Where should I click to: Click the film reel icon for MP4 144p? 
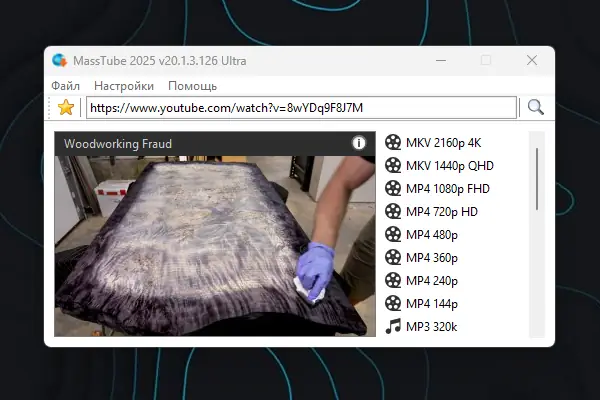393,303
